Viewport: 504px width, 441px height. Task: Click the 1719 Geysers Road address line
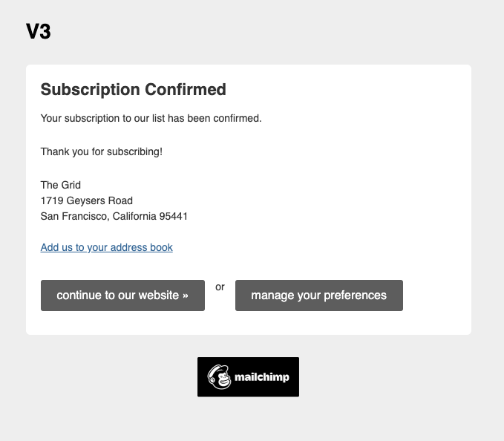point(86,200)
